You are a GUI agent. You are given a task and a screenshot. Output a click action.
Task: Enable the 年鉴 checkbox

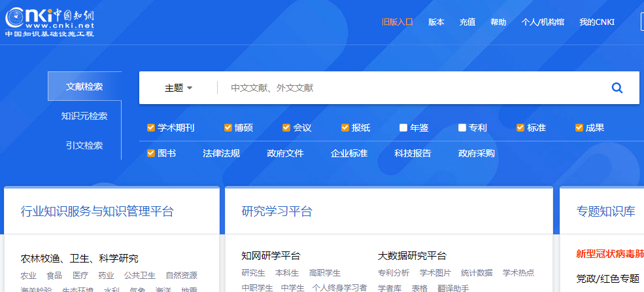403,128
